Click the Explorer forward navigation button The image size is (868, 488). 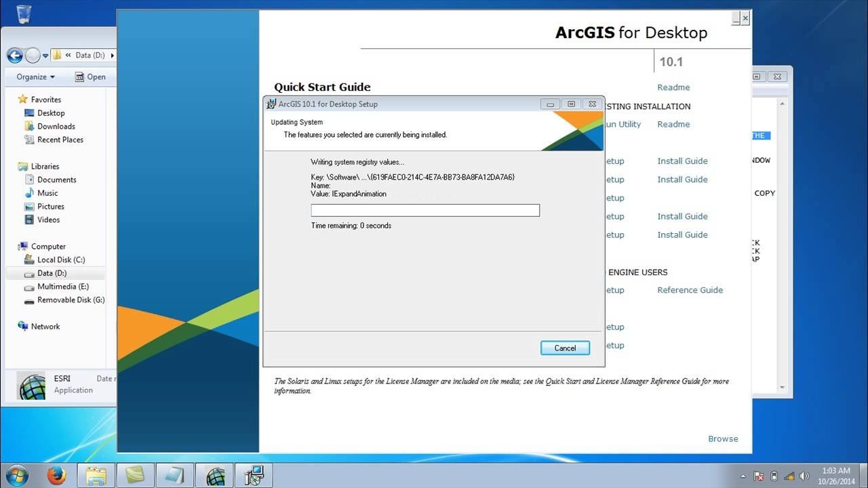tap(33, 56)
